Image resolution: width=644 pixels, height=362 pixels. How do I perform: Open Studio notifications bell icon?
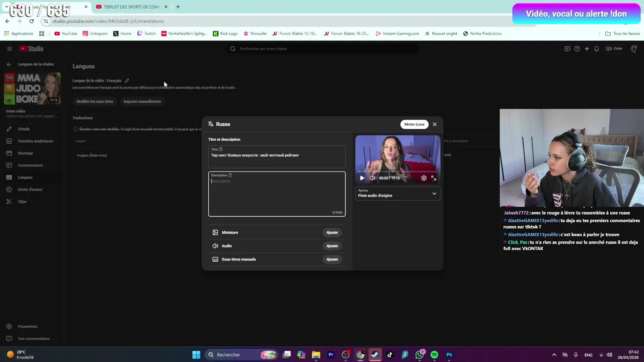(597, 49)
